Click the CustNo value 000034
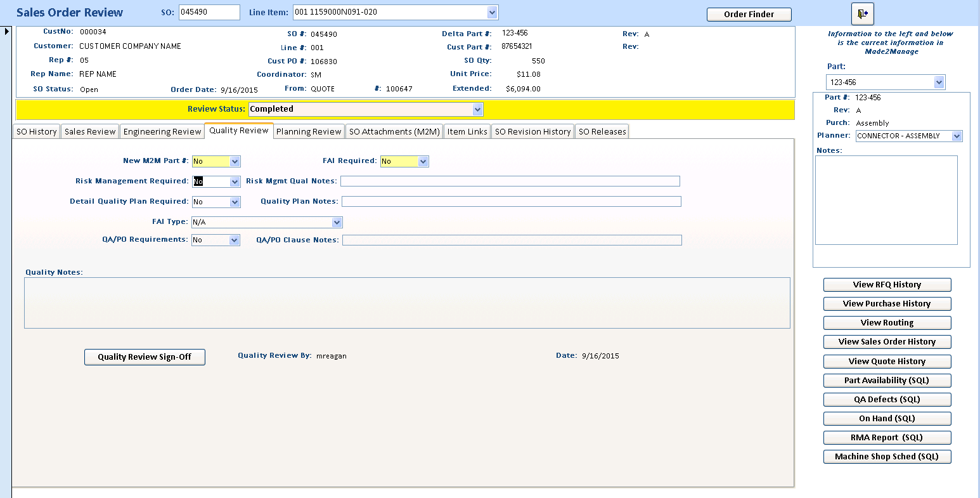Image resolution: width=980 pixels, height=498 pixels. [93, 31]
